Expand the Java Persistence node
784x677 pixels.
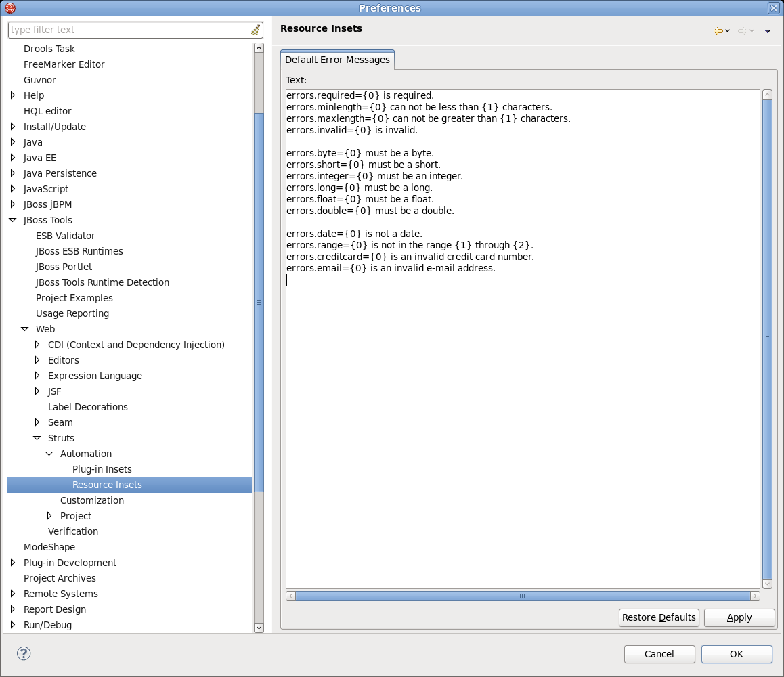13,173
